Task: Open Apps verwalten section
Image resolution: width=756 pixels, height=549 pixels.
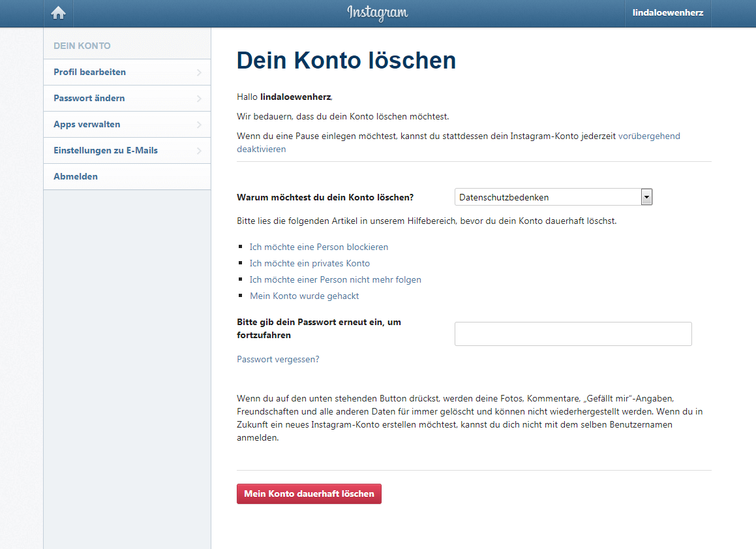Action: (87, 124)
